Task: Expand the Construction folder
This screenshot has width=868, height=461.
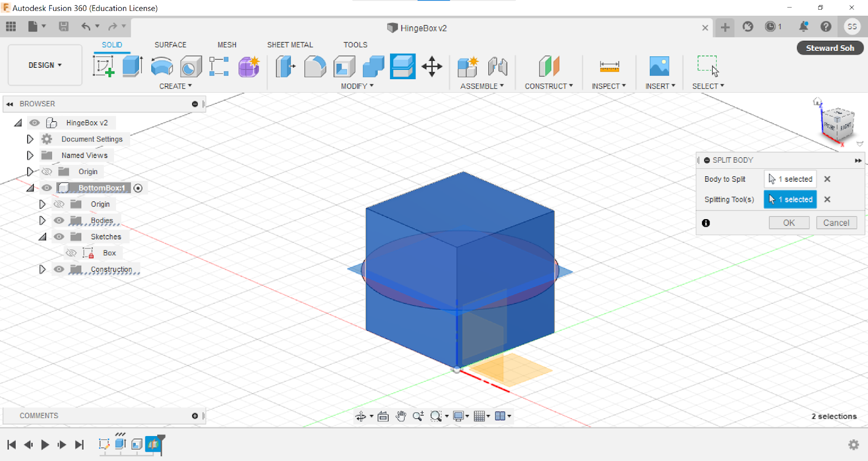Action: (x=42, y=269)
